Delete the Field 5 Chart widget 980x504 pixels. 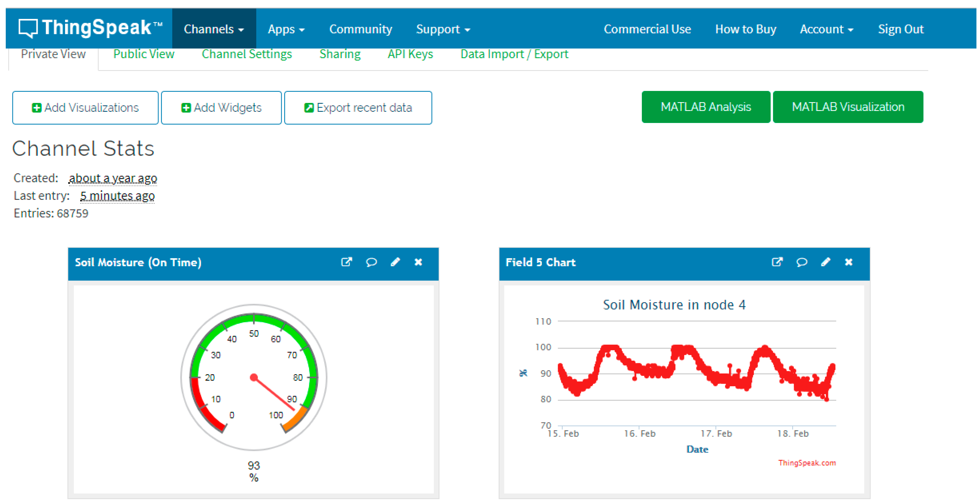click(x=848, y=262)
